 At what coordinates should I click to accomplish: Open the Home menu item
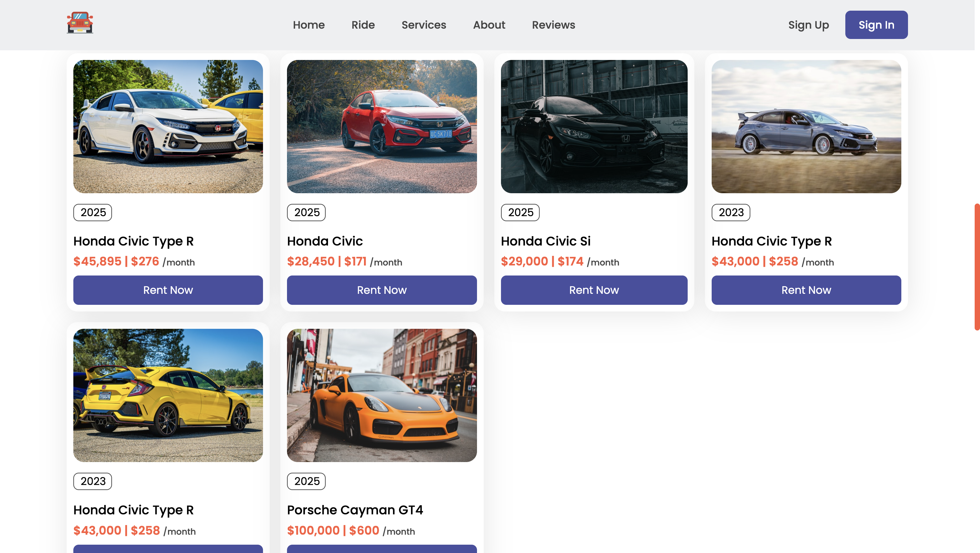tap(309, 25)
